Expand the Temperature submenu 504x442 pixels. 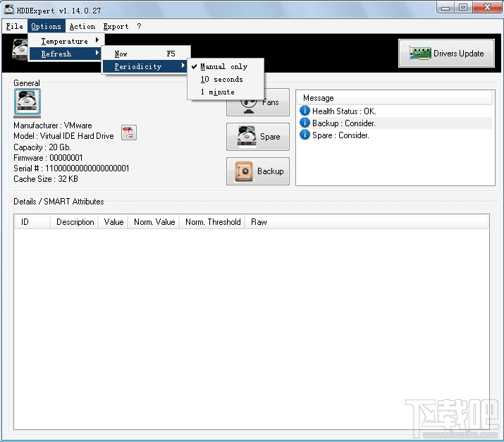pyautogui.click(x=66, y=41)
